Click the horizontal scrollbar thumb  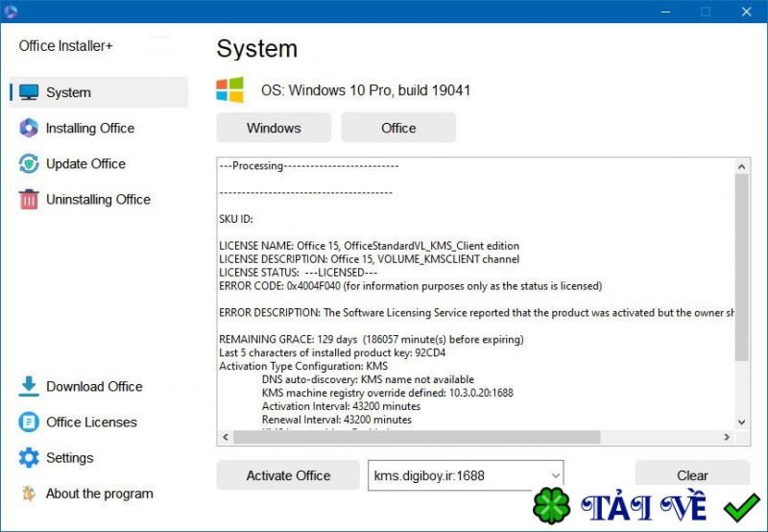click(417, 437)
